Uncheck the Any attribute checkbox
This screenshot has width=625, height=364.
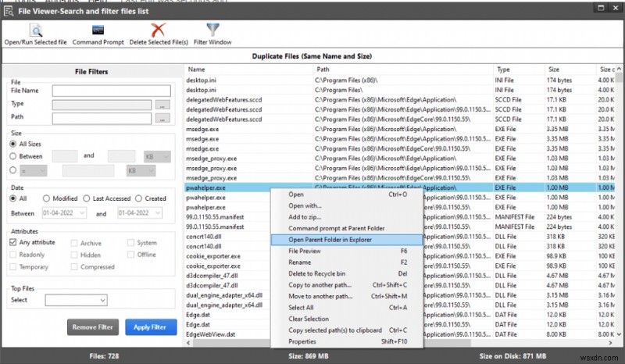(13, 242)
